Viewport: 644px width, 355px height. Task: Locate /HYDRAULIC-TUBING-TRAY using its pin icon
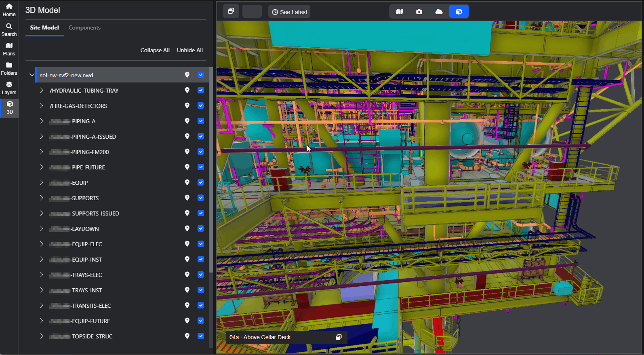(x=187, y=90)
